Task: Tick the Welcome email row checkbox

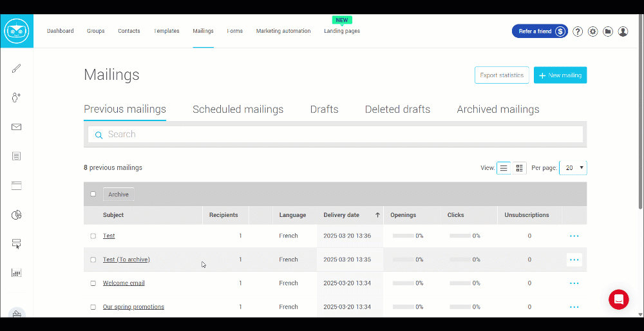Action: pyautogui.click(x=93, y=283)
